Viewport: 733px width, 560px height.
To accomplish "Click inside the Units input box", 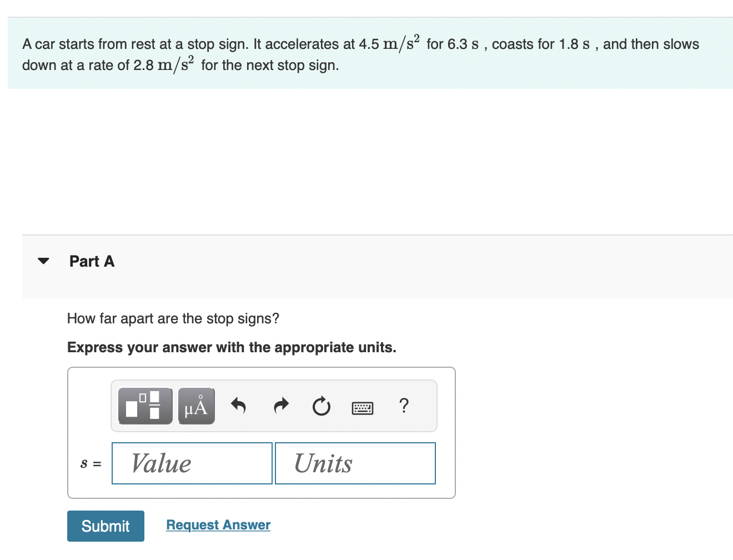I will 355,463.
